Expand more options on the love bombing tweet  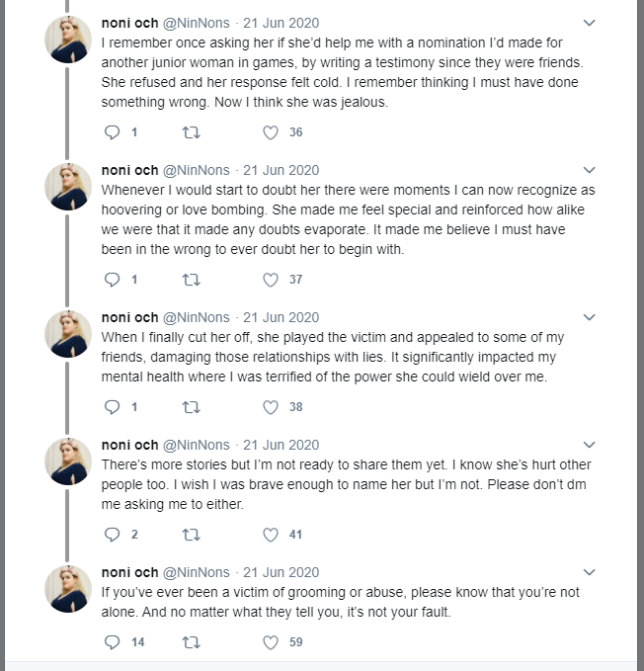(x=590, y=170)
